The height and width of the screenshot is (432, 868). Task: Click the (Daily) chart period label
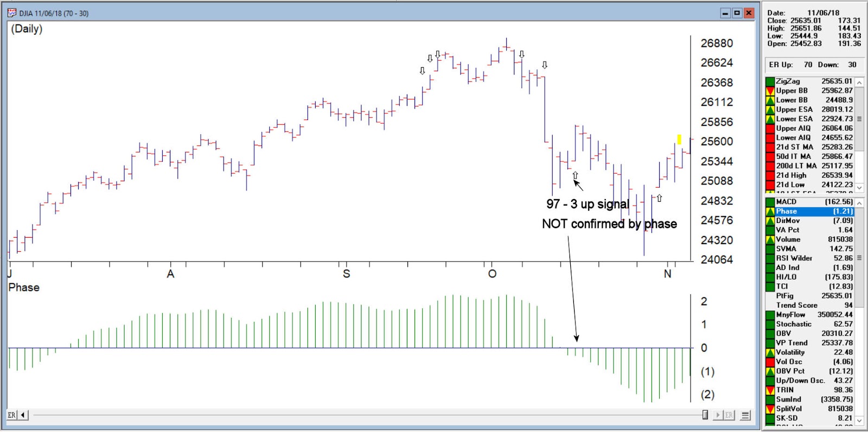pyautogui.click(x=27, y=29)
